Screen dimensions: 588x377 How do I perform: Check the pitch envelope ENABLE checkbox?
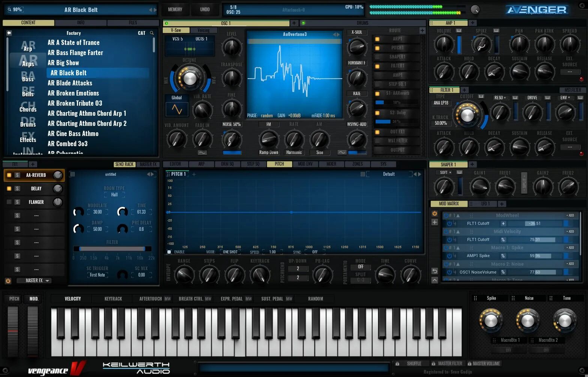169,252
